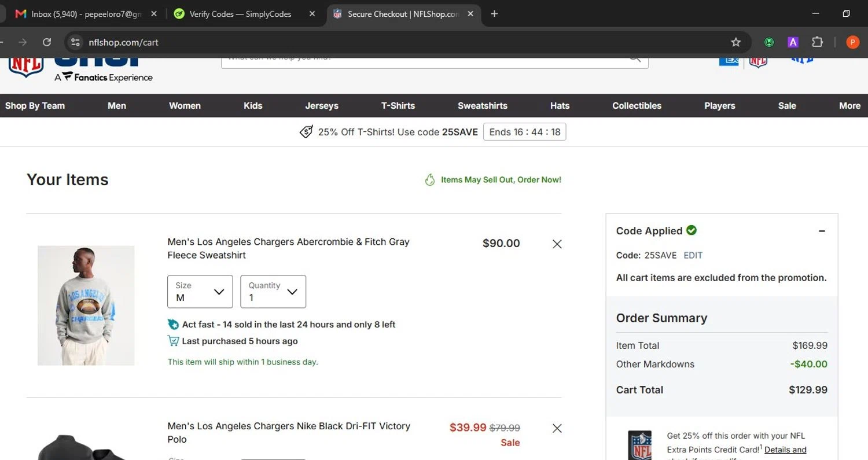The height and width of the screenshot is (460, 868).
Task: Close the Verify Codes — SimplyCodes tab
Action: coord(312,14)
